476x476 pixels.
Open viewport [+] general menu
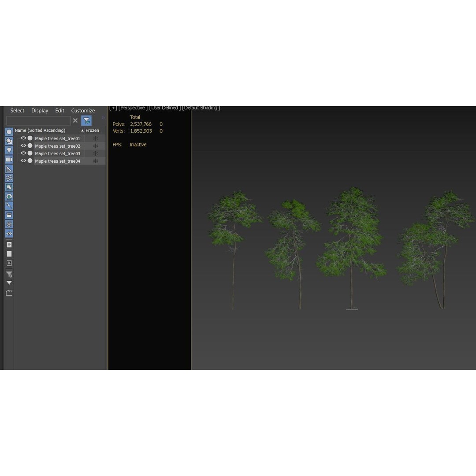coord(113,108)
